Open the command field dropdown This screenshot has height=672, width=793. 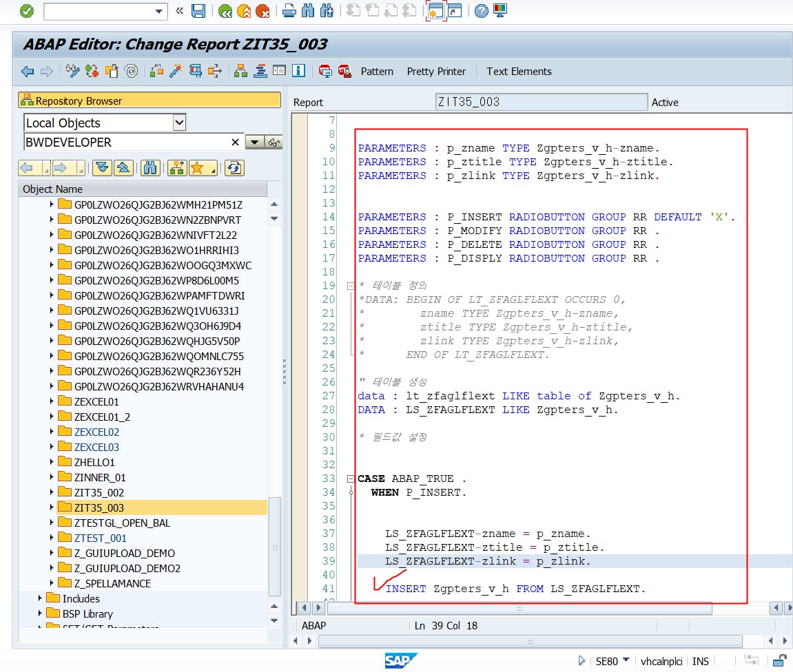[x=160, y=11]
